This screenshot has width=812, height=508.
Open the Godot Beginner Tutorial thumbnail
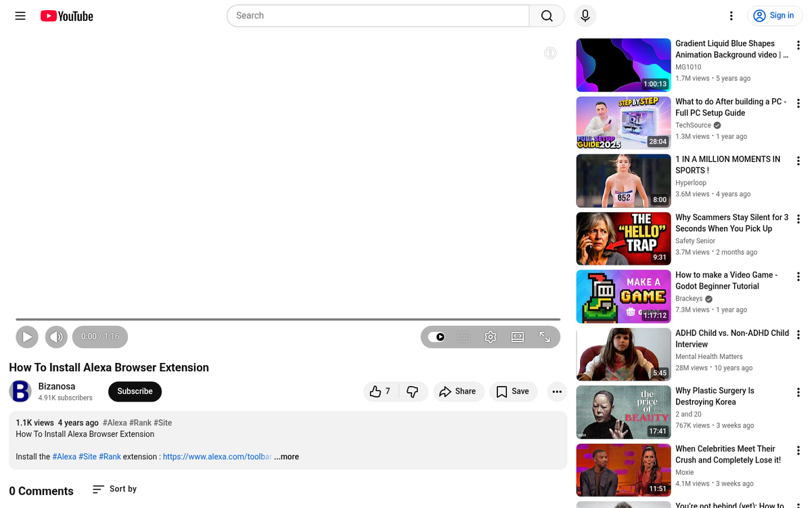[x=623, y=296]
